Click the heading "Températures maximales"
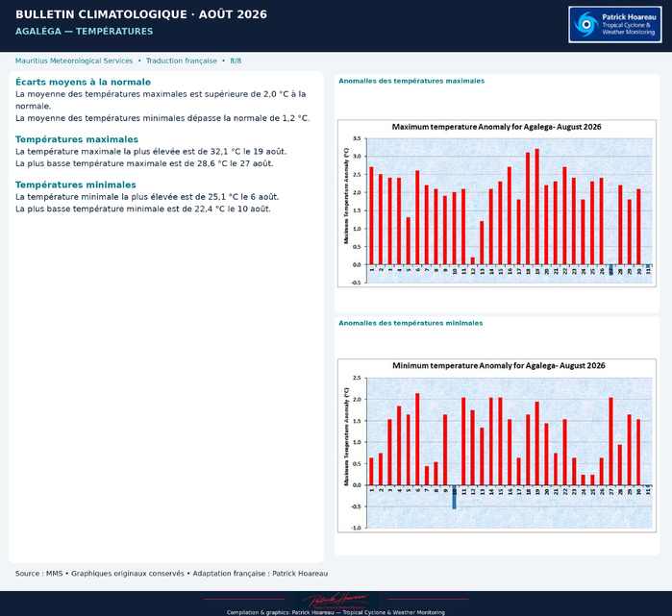The width and height of the screenshot is (672, 616). coord(77,139)
